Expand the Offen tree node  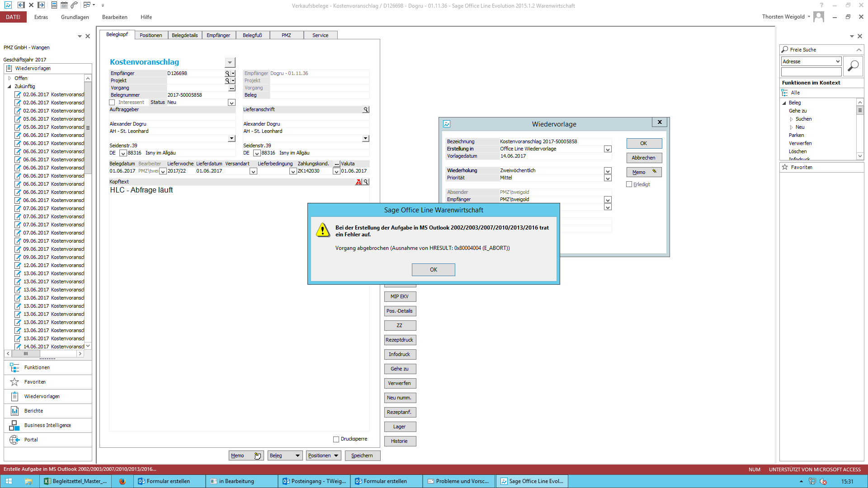(x=9, y=78)
